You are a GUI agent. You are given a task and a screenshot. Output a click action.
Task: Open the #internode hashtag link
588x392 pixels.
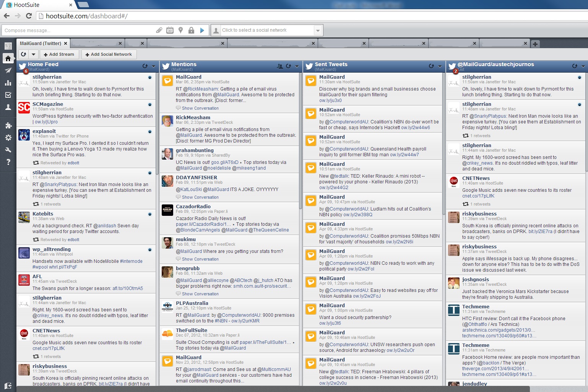131,261
